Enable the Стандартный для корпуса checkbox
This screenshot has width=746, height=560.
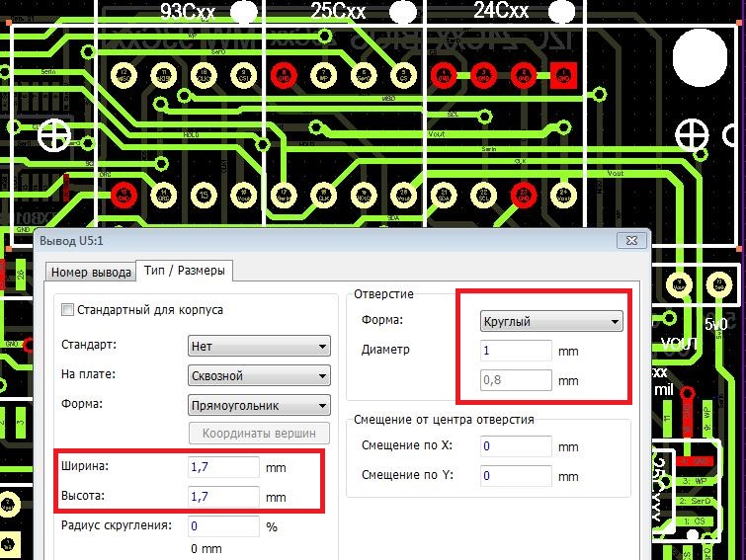(68, 310)
